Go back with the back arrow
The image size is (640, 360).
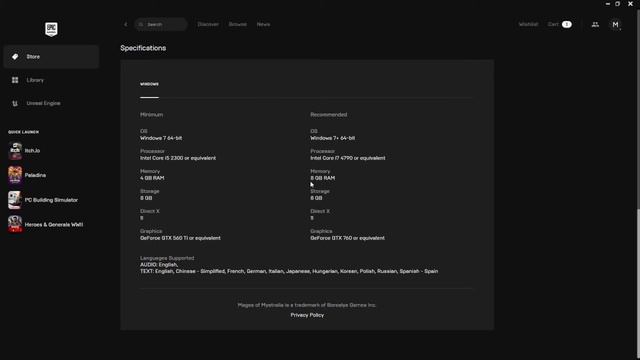(125, 24)
